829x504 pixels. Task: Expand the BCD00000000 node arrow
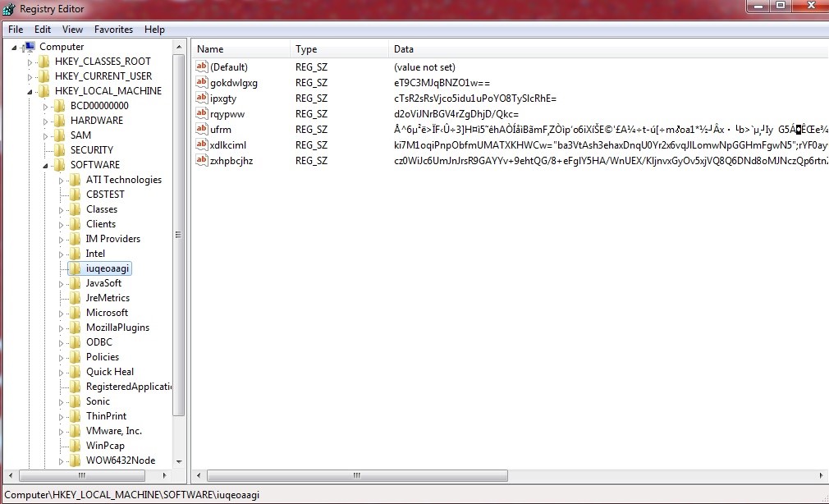(45, 107)
